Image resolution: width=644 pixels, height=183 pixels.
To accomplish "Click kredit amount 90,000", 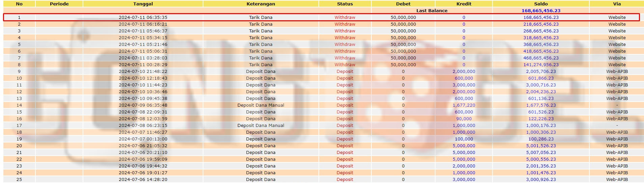I will pos(464,119).
